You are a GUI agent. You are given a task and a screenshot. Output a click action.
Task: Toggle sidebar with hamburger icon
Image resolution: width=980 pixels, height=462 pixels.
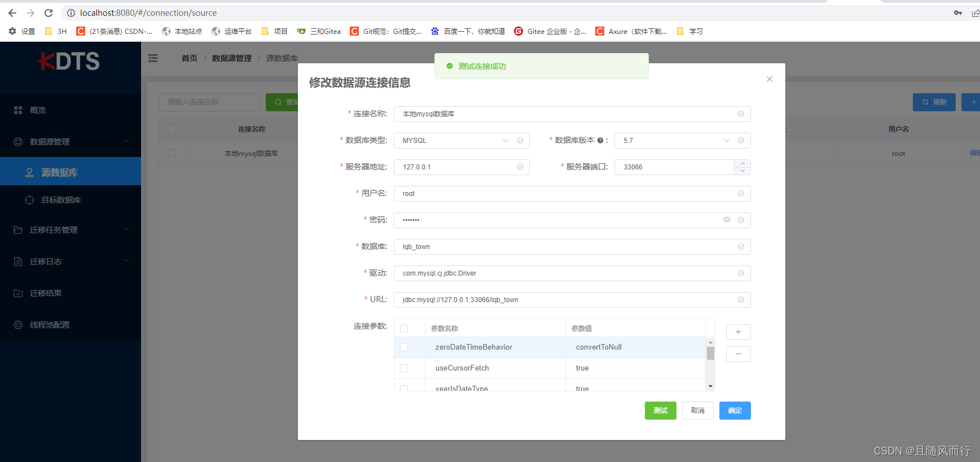[x=153, y=58]
